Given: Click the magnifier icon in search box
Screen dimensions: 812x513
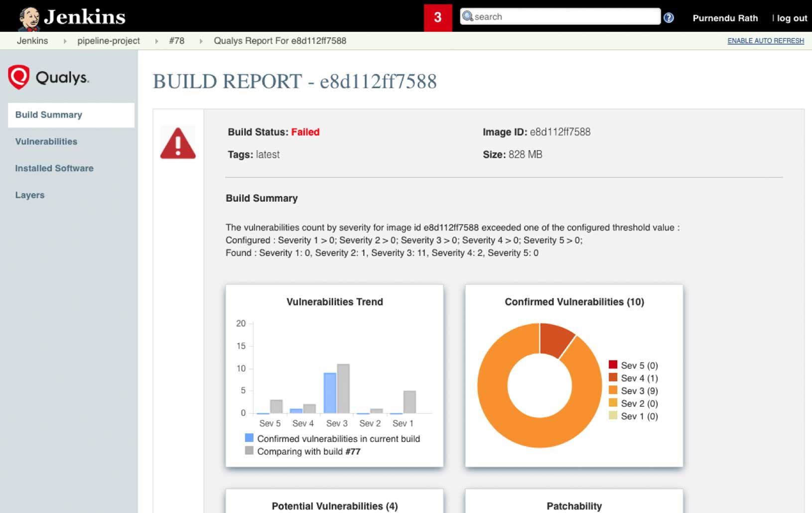Looking at the screenshot, I should point(467,16).
